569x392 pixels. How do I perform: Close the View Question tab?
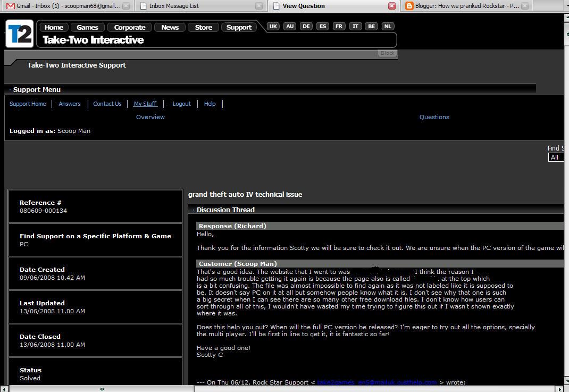pyautogui.click(x=392, y=6)
